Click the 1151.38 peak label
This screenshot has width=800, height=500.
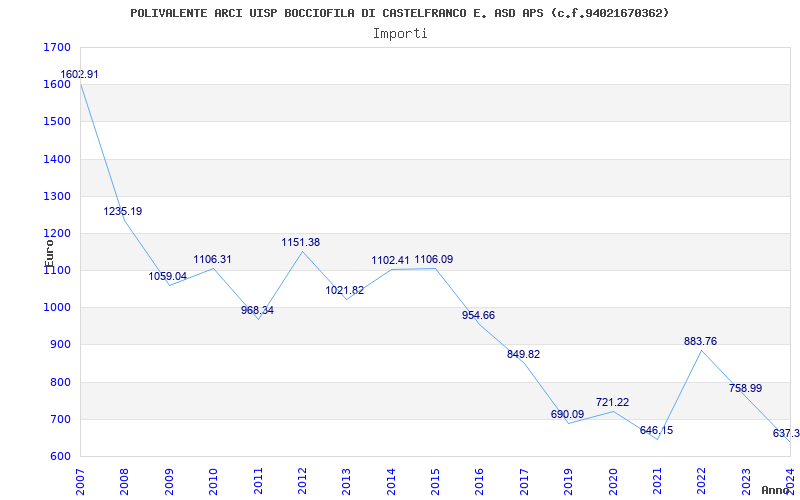point(301,242)
